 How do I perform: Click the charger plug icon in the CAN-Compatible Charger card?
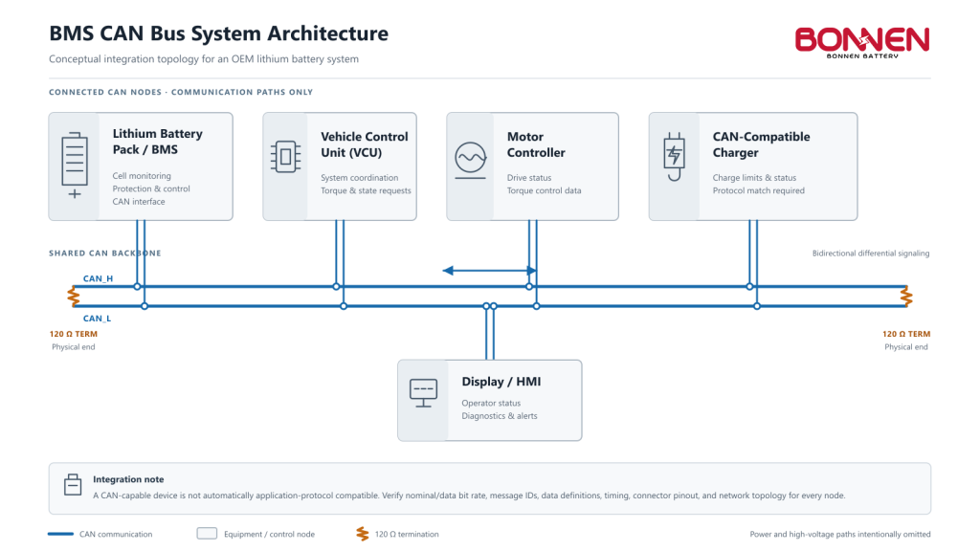[674, 156]
